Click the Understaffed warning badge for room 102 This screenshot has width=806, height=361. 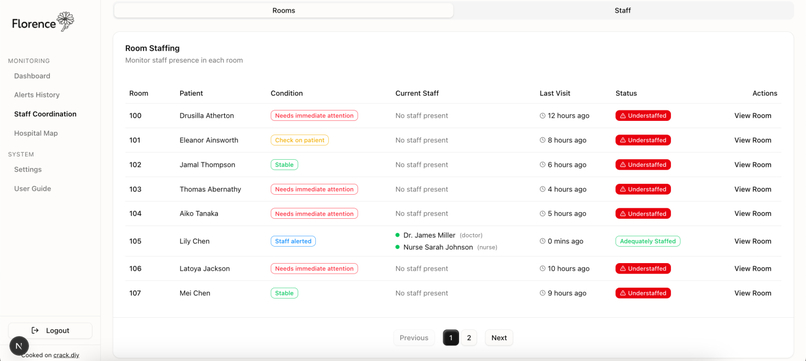[x=643, y=165]
